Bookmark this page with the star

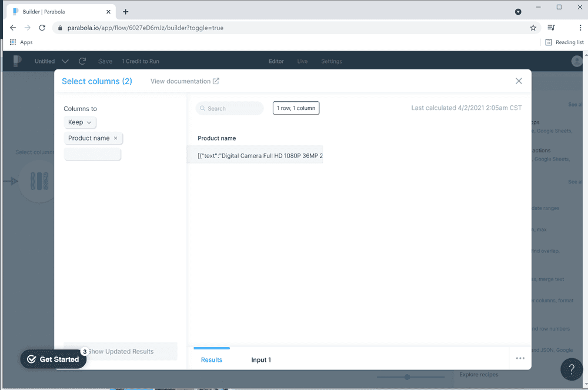pyautogui.click(x=533, y=28)
